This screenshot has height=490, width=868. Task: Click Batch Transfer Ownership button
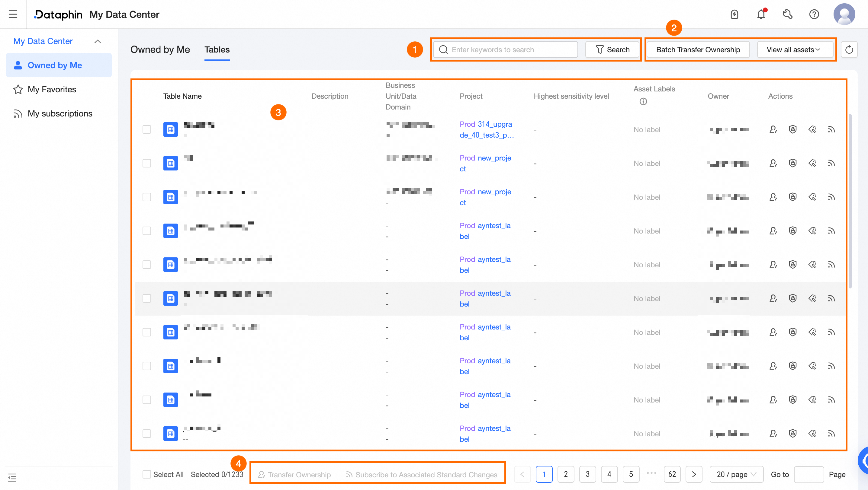[x=698, y=50]
